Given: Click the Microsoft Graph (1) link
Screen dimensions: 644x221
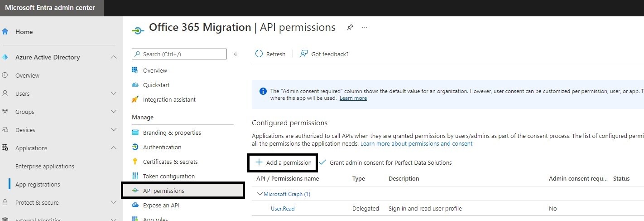Looking at the screenshot, I should pos(287,194).
